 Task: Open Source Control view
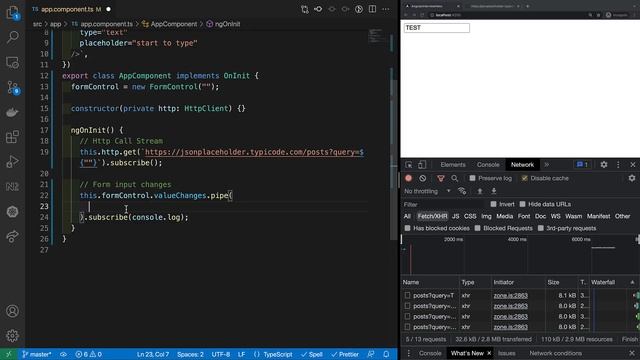(x=12, y=87)
